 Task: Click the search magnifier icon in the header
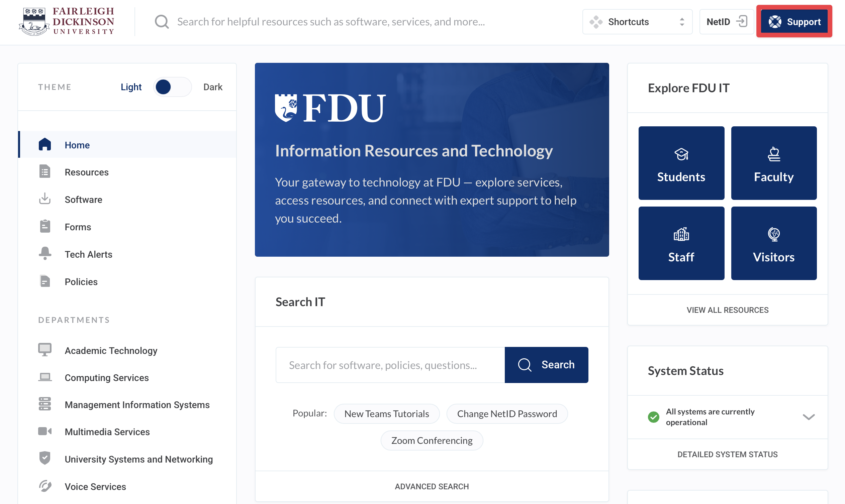162,21
